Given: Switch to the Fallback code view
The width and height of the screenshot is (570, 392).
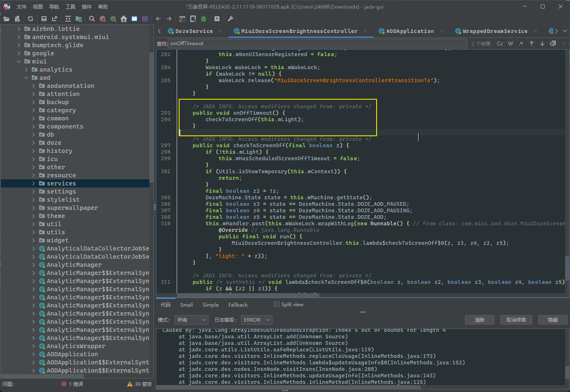Looking at the screenshot, I should tap(238, 305).
